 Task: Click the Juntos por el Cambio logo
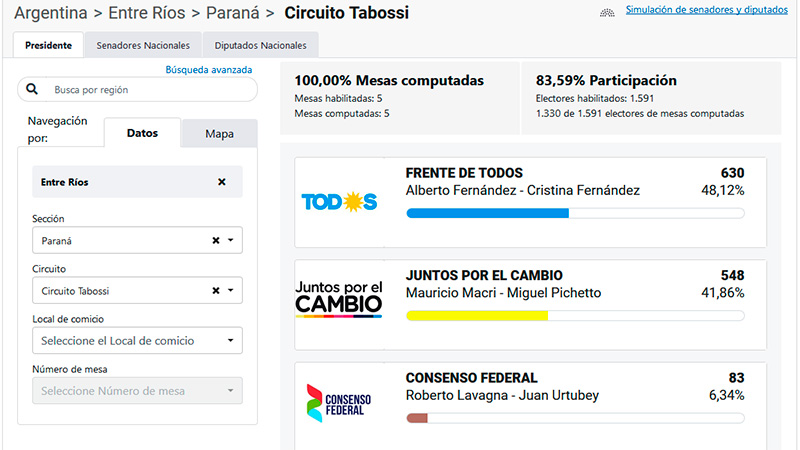coord(339,299)
